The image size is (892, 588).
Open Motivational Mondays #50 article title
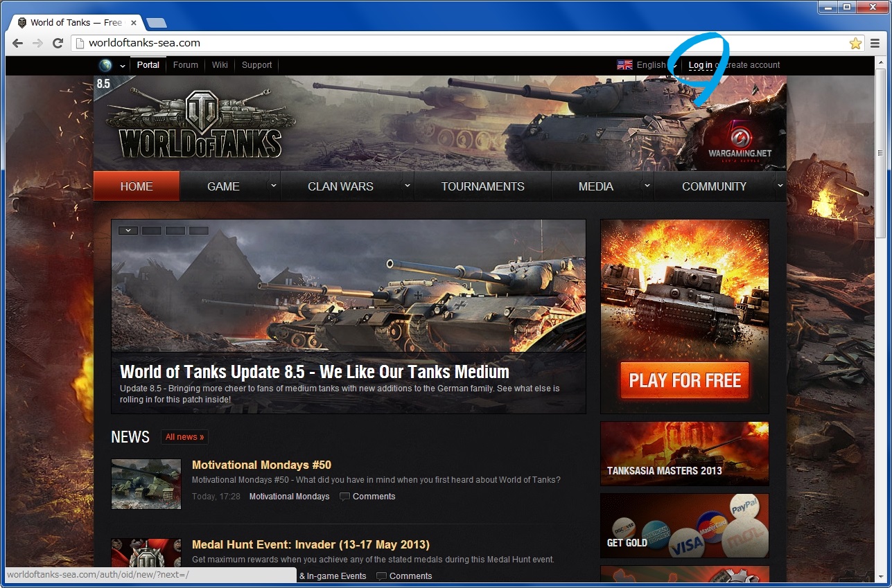[x=261, y=465]
